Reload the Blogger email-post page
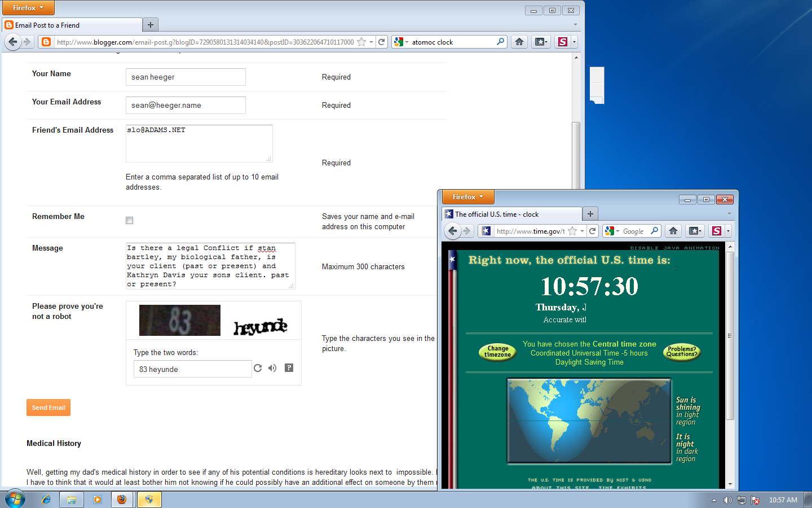This screenshot has width=812, height=508. (382, 42)
